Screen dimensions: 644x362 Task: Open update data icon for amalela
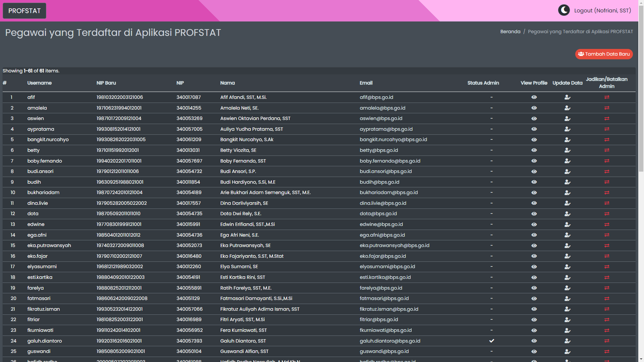[x=567, y=108]
